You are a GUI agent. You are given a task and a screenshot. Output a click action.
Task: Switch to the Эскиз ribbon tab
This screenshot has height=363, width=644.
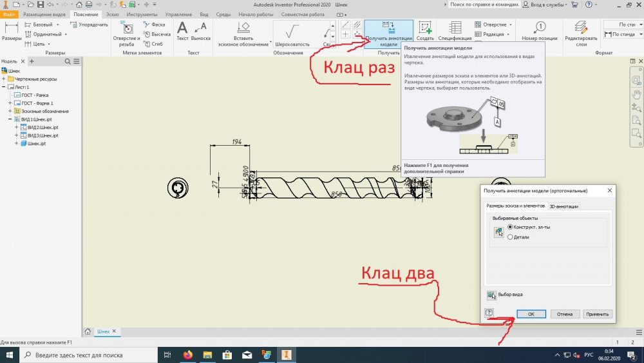point(113,14)
